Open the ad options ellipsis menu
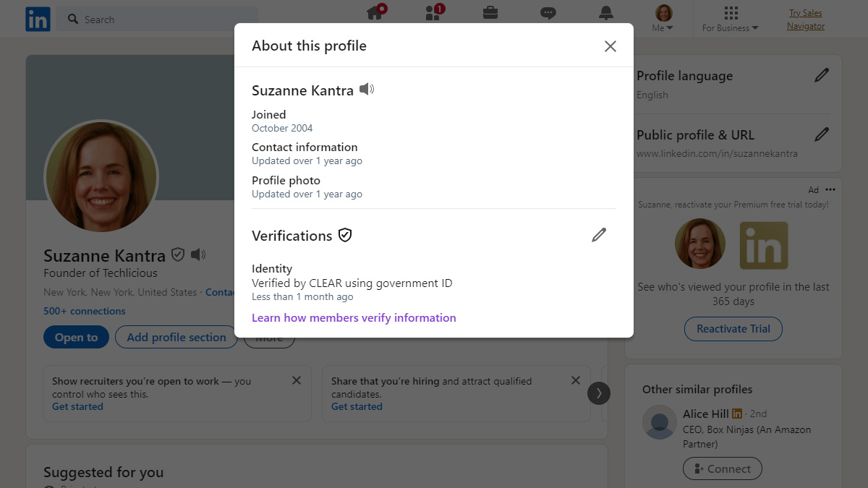The width and height of the screenshot is (868, 488). click(830, 189)
